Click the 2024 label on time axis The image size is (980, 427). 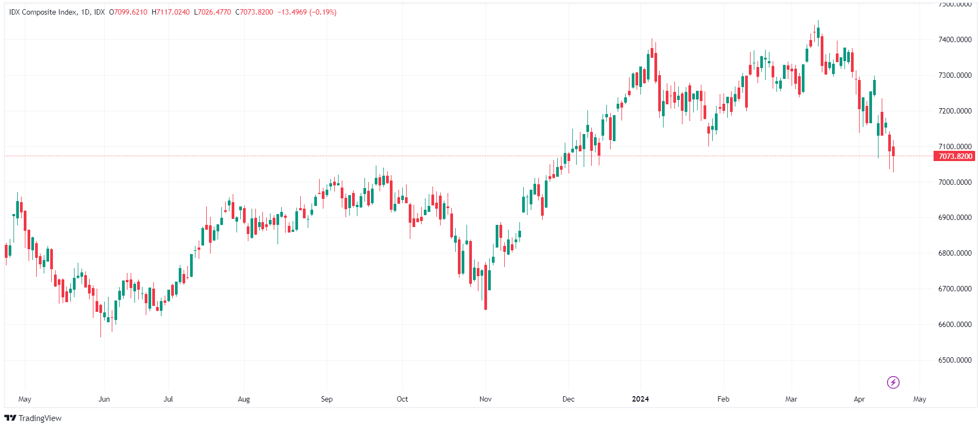[x=640, y=399]
